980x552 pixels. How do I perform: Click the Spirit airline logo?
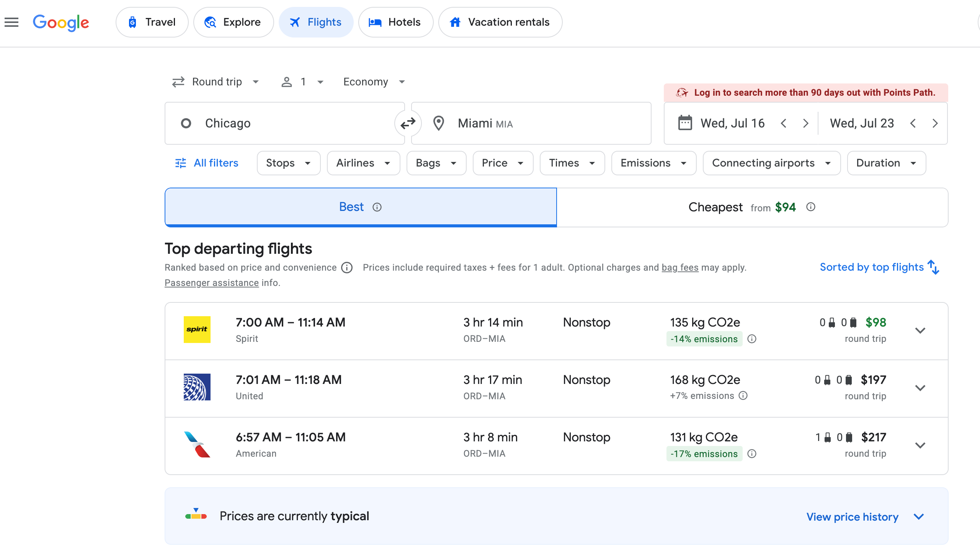pos(197,330)
